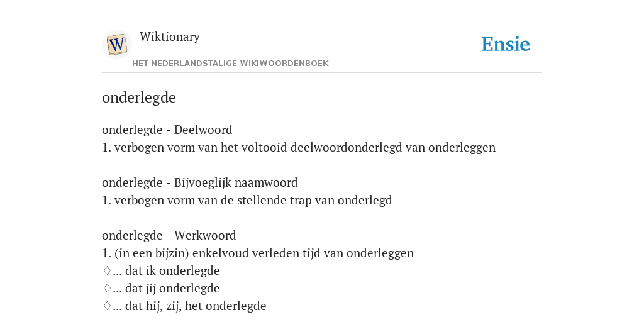Click the 'onderlegde' main heading
This screenshot has height=322, width=644.
(139, 97)
